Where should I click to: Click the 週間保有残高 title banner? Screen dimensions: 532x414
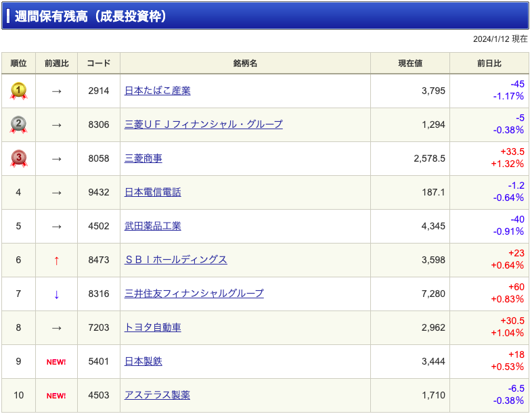point(265,16)
